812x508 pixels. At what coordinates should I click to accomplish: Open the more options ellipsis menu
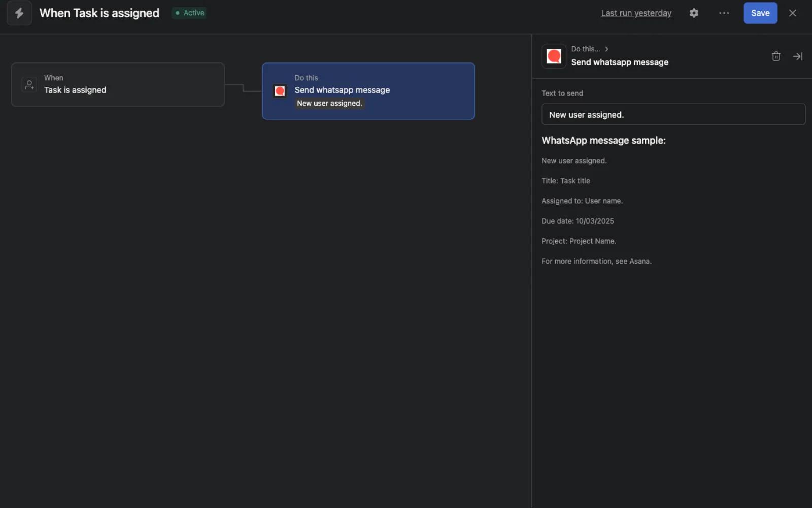[x=724, y=13]
